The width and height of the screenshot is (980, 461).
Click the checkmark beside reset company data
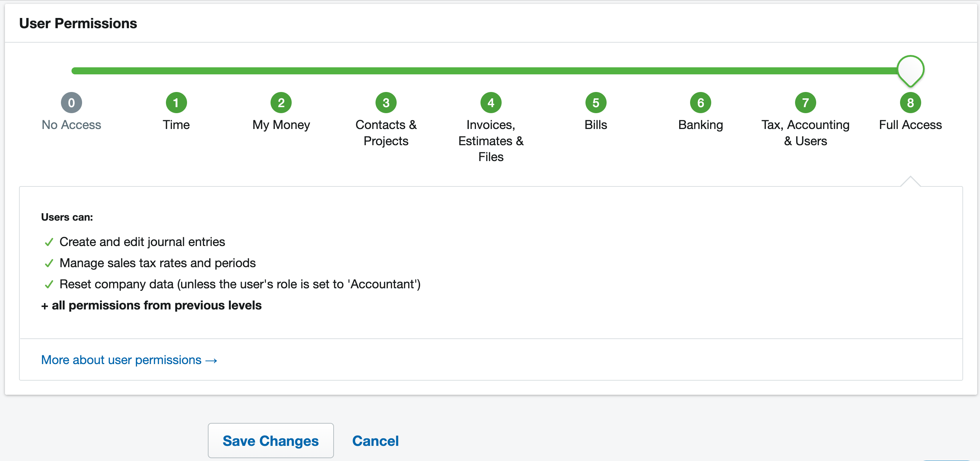tap(49, 284)
